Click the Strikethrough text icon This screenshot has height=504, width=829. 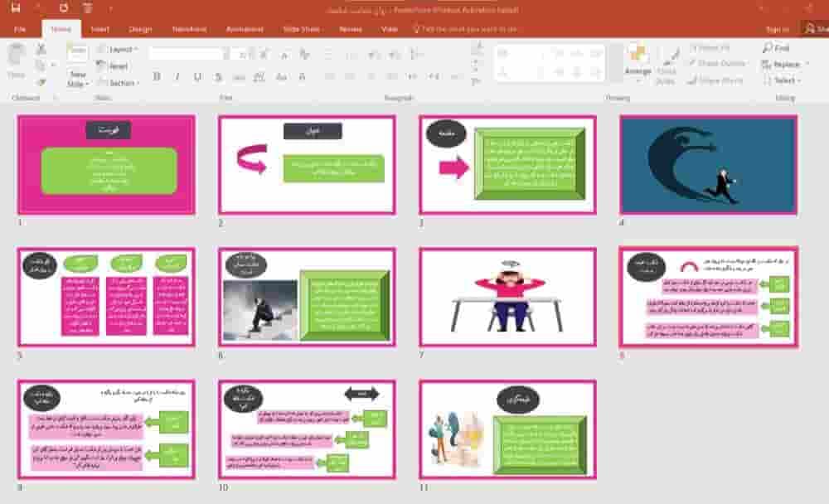[x=218, y=77]
